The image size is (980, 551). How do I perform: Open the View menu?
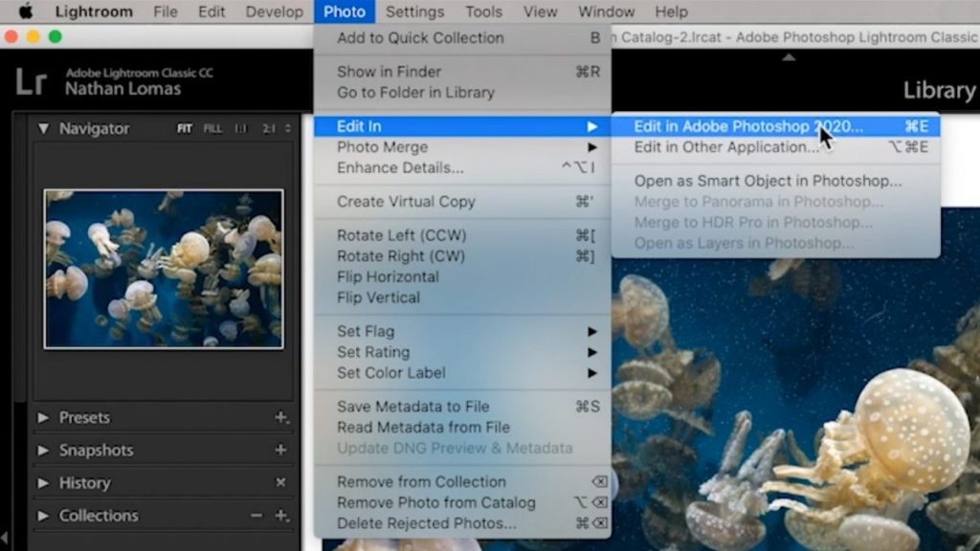540,11
